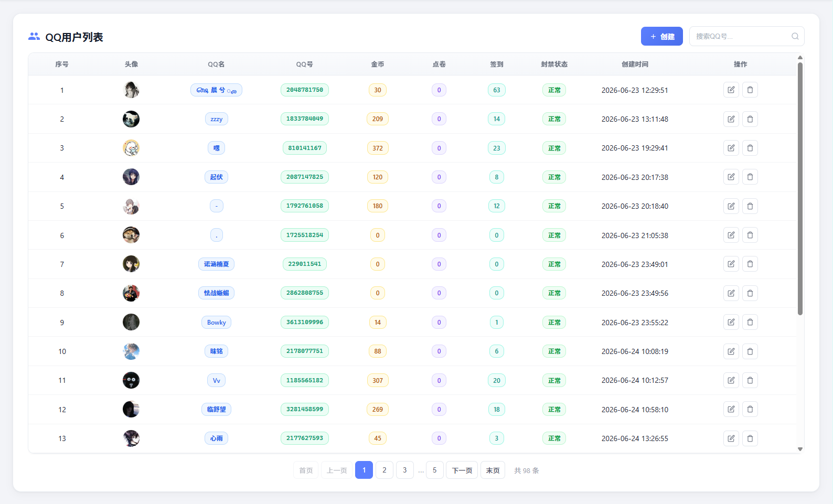Delete user Bowky using trash icon
833x504 pixels.
[750, 322]
